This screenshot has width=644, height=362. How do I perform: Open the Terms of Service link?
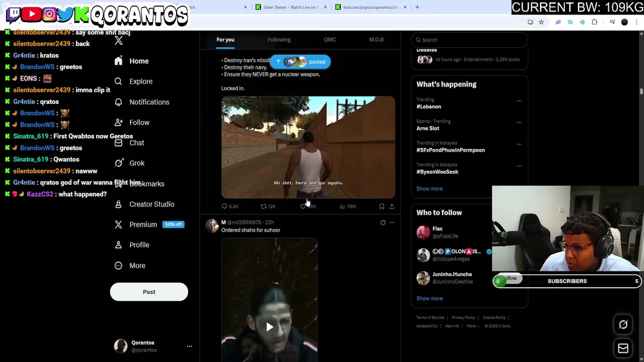(x=430, y=318)
